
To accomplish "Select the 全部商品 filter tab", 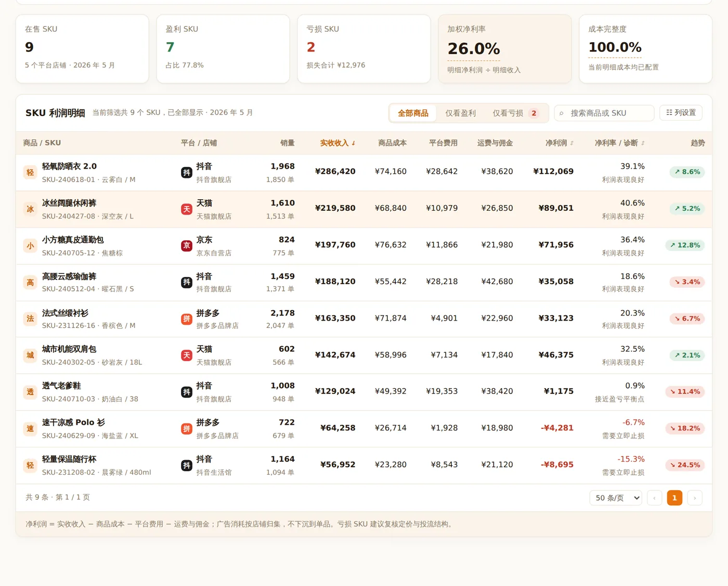I will (413, 113).
